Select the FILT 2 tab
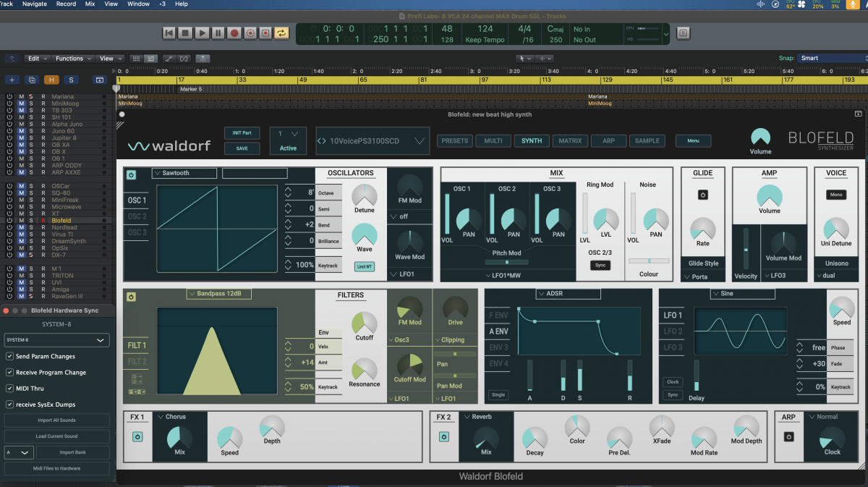The image size is (868, 487). click(137, 361)
